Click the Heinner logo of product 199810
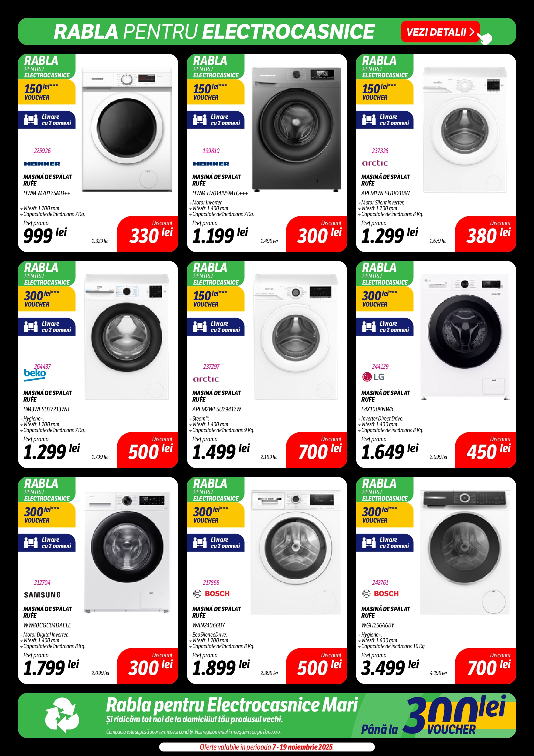Image resolution: width=534 pixels, height=756 pixels. click(211, 164)
